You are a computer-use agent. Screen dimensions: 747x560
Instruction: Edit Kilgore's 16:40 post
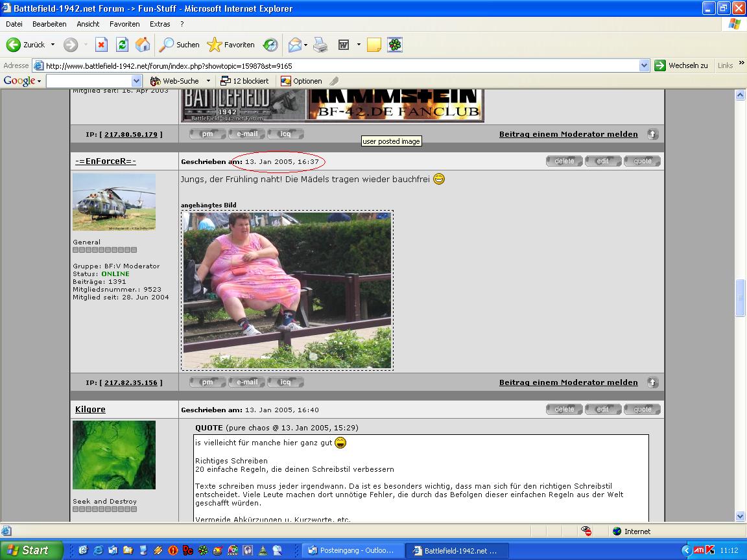[x=603, y=409]
